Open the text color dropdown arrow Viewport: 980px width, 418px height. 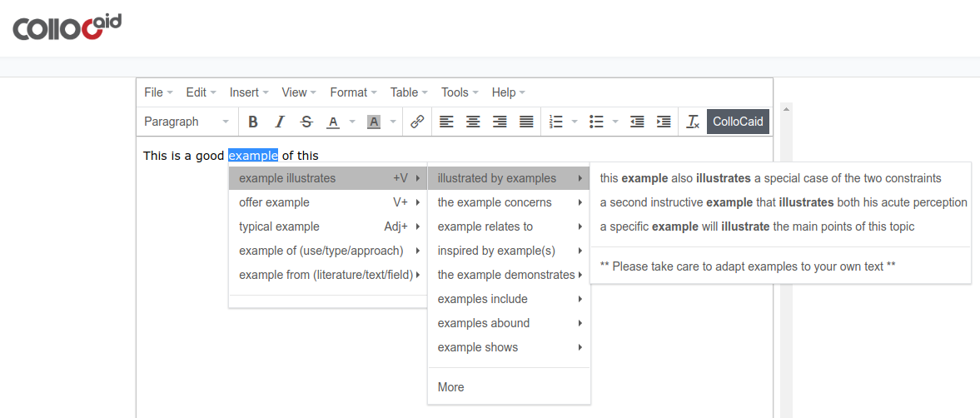[x=352, y=122]
